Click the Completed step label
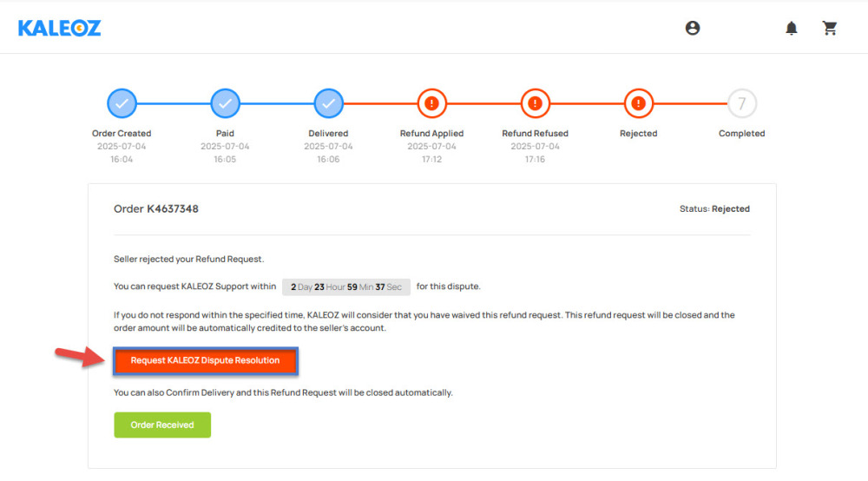 pyautogui.click(x=742, y=134)
